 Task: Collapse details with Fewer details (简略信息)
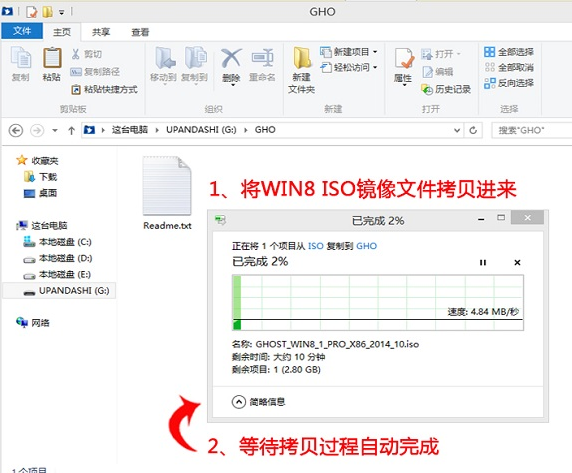pos(259,402)
